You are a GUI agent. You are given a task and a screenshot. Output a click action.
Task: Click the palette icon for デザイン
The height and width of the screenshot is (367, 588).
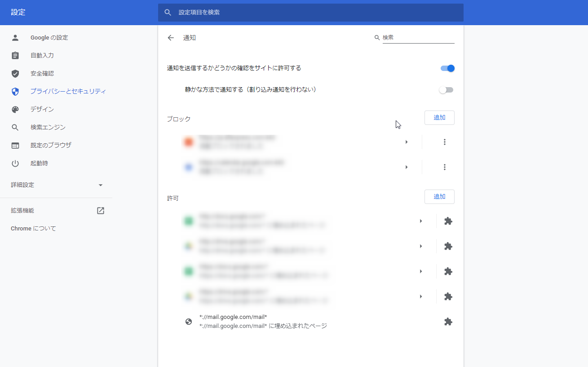pos(15,110)
